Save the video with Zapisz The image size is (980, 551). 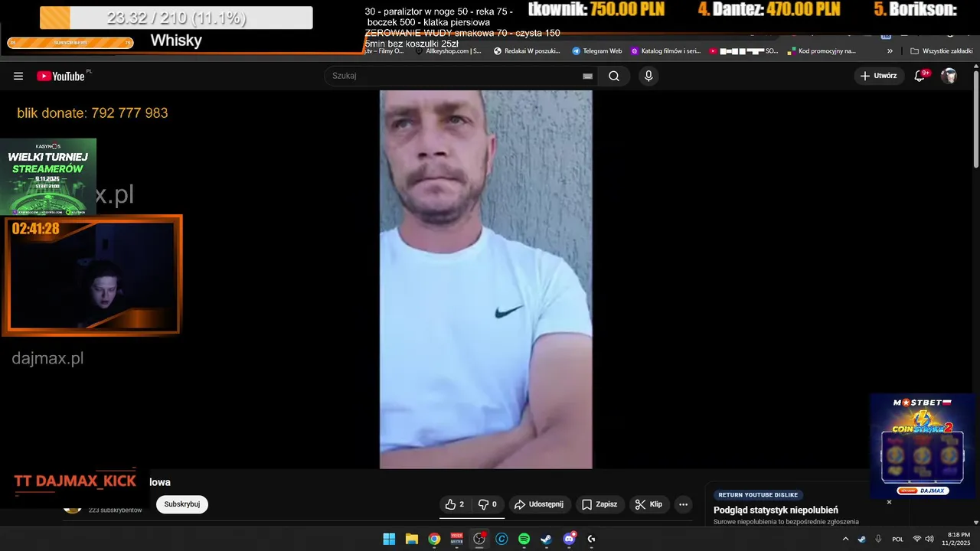599,504
